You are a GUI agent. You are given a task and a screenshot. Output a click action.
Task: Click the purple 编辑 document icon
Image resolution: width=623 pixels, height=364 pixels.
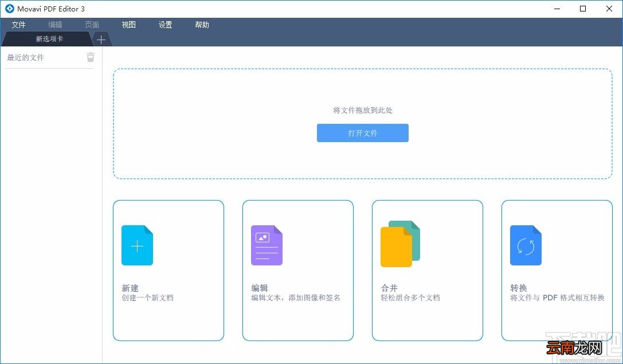click(267, 245)
